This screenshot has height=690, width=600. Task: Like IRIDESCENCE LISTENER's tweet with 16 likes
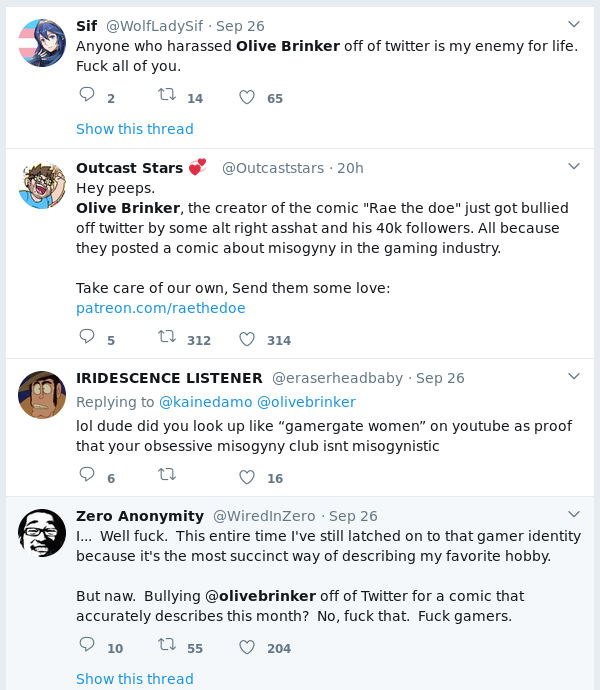(x=247, y=477)
